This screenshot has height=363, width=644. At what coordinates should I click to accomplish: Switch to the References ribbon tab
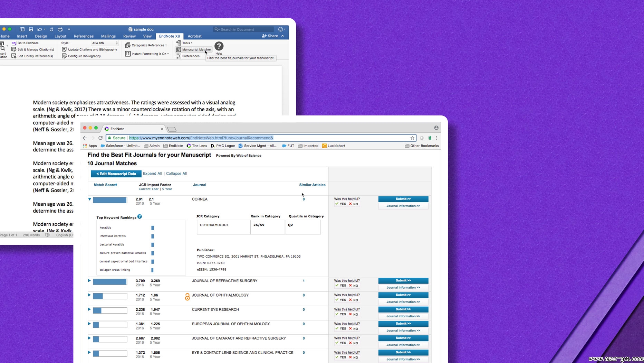pos(84,36)
